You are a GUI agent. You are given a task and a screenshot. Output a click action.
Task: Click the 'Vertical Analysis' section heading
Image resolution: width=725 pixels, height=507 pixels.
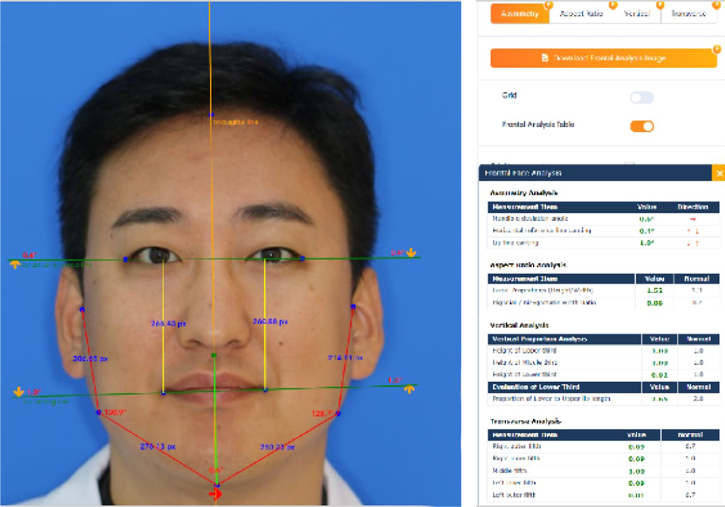519,325
